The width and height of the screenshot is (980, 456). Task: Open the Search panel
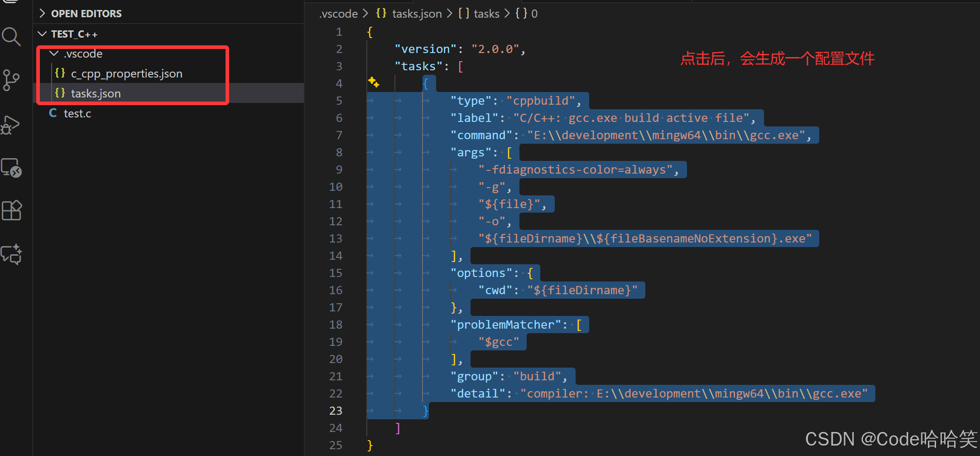coord(11,36)
